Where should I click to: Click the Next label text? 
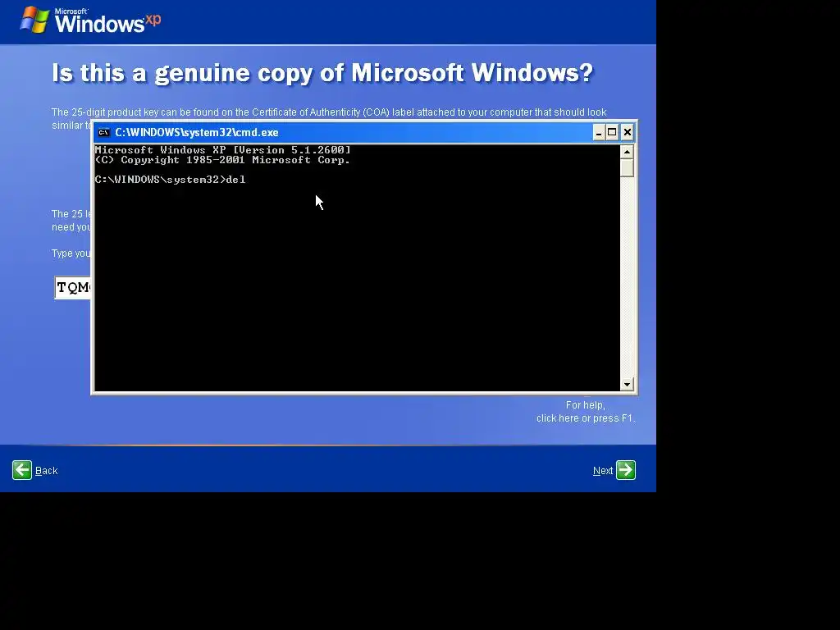603,471
